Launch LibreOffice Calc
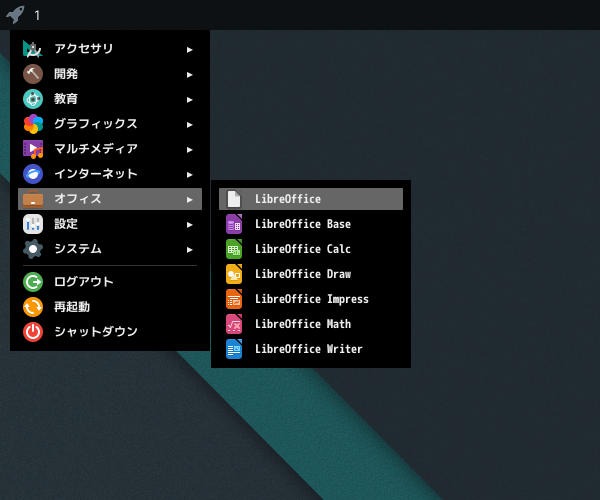Viewport: 600px width, 500px height. (x=311, y=249)
